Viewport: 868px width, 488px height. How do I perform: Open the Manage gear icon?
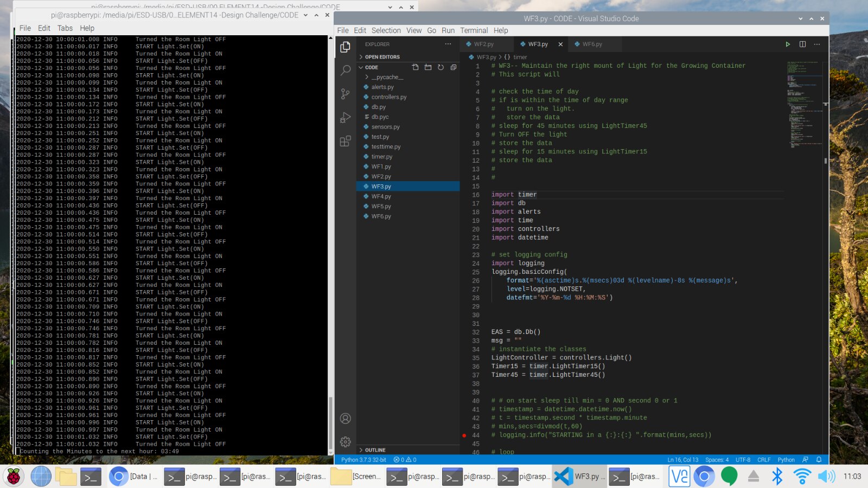tap(345, 442)
